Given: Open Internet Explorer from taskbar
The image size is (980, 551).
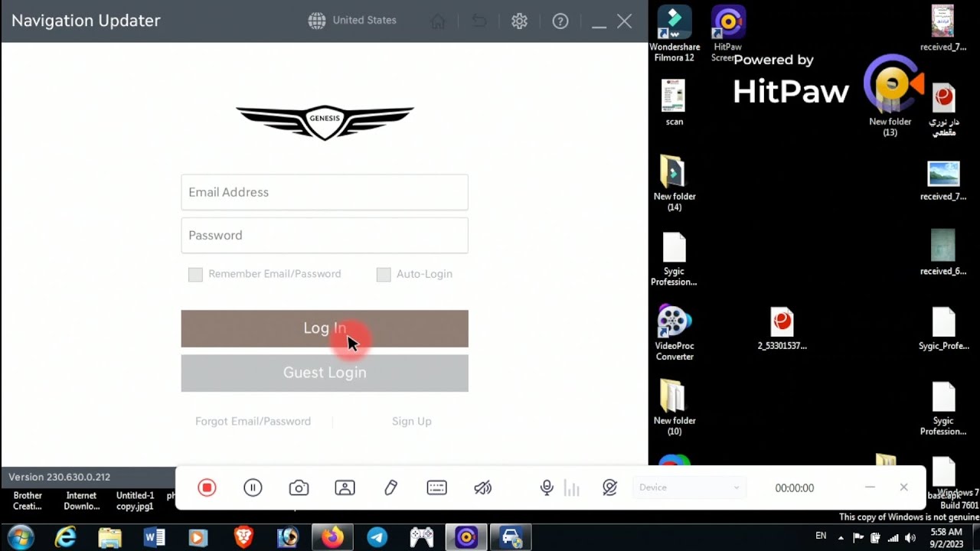Looking at the screenshot, I should coord(66,537).
